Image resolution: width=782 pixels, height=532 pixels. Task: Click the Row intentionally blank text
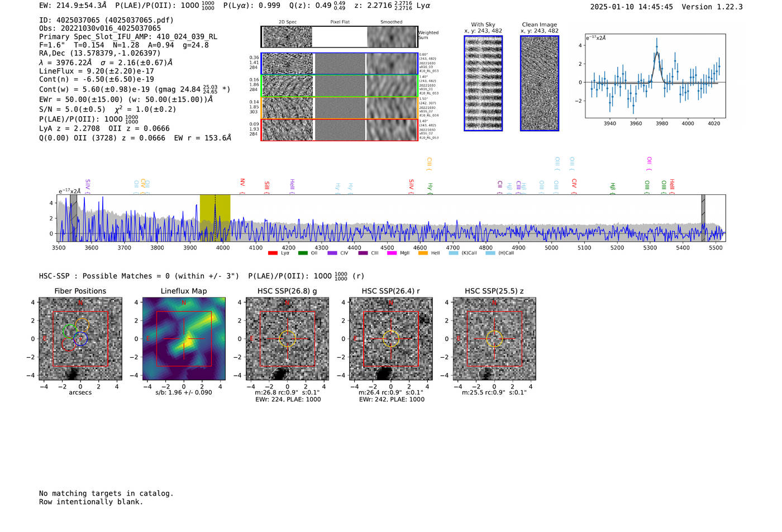pos(91,502)
